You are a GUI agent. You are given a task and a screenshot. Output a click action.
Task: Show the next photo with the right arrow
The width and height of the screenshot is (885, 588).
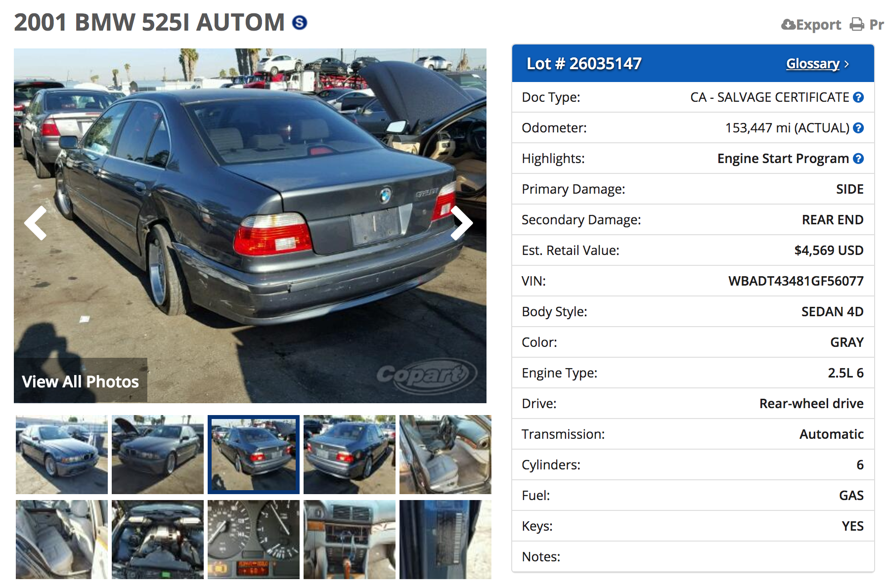coord(462,223)
